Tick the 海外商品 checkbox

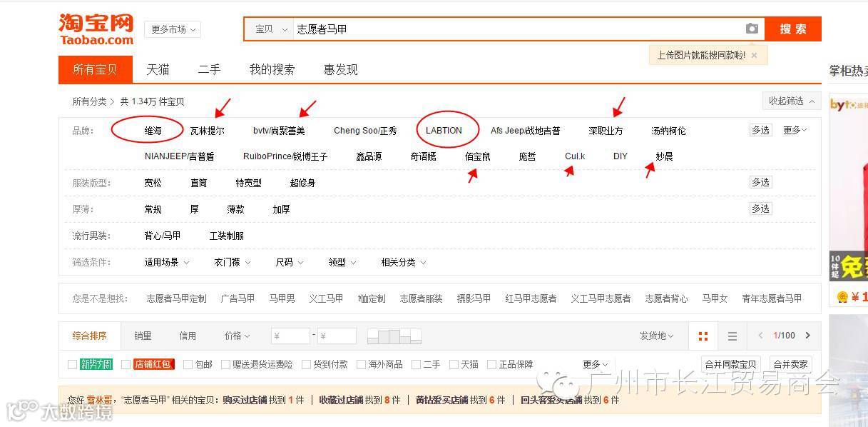361,364
